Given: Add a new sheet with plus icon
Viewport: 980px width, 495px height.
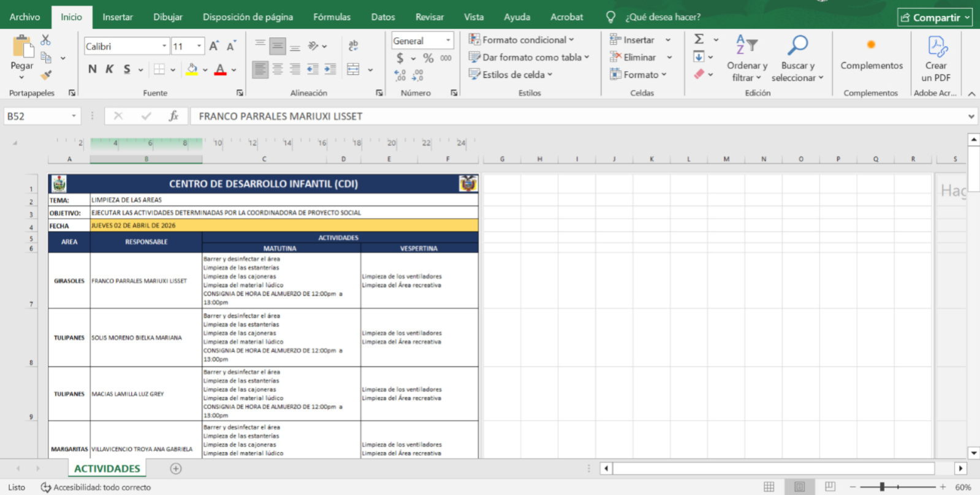Looking at the screenshot, I should click(x=176, y=469).
